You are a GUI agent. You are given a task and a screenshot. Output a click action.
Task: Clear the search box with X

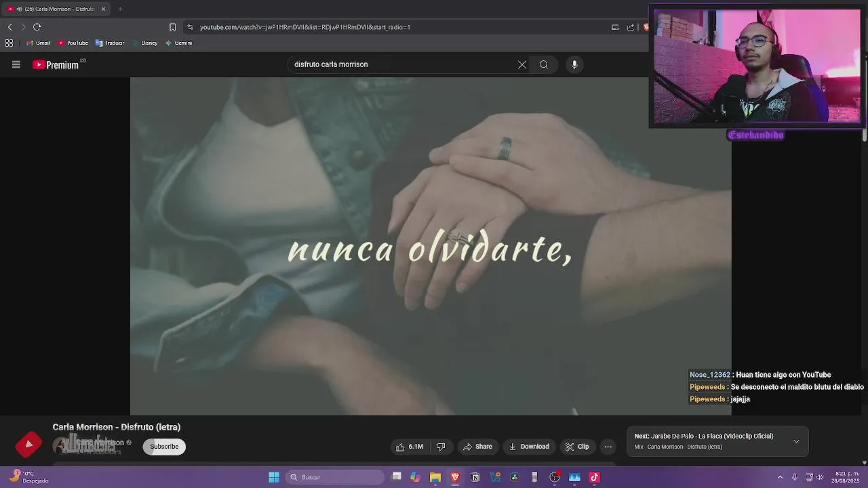click(x=522, y=64)
